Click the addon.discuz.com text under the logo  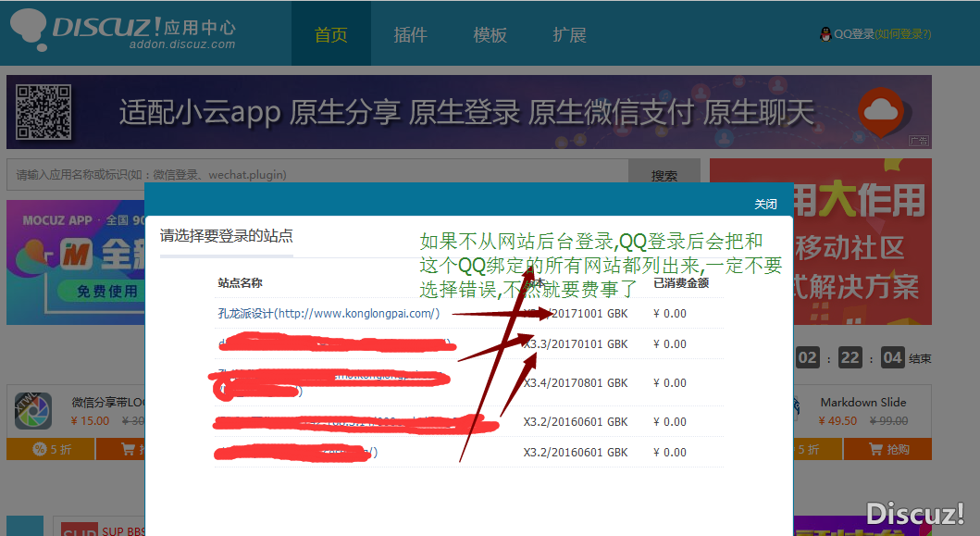click(182, 44)
